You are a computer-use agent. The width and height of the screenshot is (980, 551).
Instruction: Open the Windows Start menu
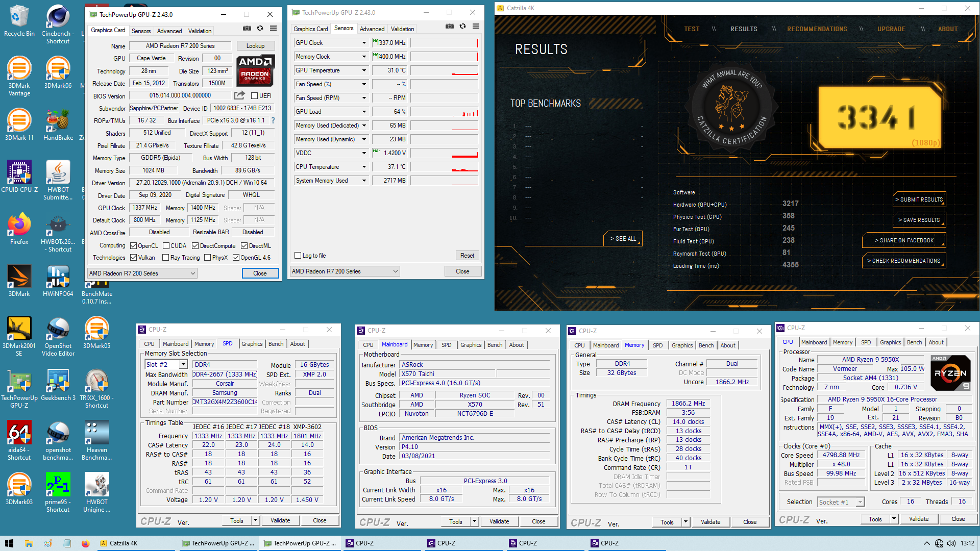coord(9,543)
